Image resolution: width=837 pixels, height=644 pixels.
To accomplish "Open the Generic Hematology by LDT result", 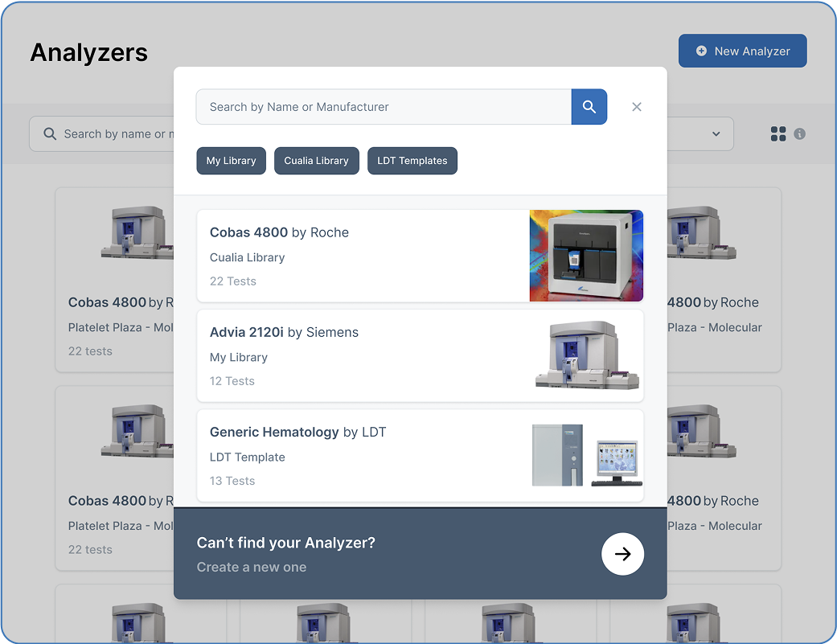I will 420,455.
